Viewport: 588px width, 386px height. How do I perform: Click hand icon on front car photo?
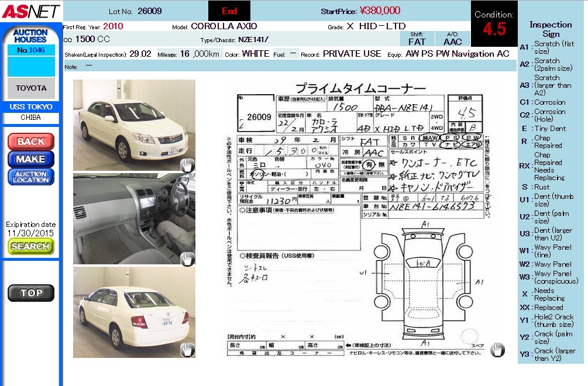(187, 164)
